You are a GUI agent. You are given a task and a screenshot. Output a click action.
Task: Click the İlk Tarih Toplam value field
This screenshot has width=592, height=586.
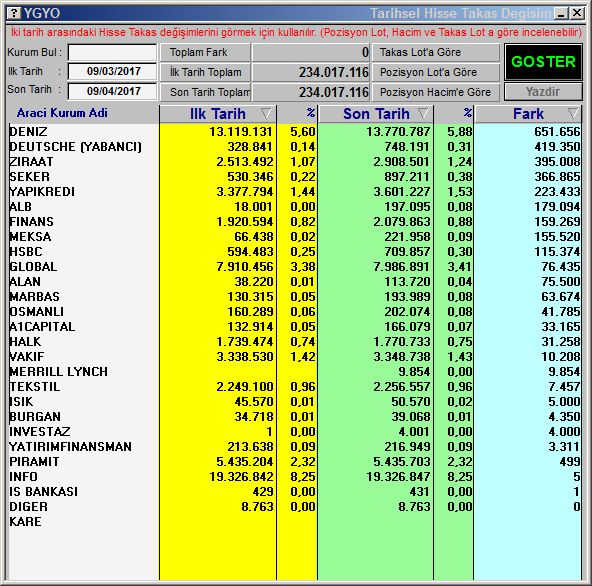pyautogui.click(x=311, y=72)
